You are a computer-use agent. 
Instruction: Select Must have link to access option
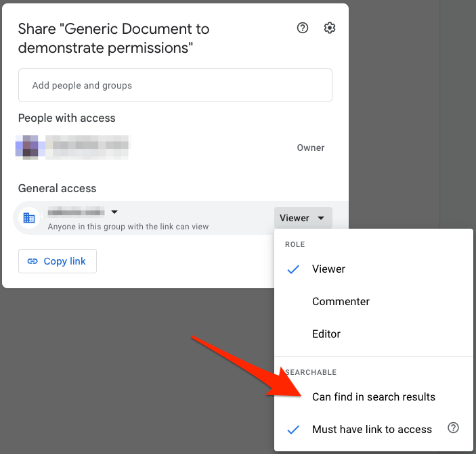(x=372, y=430)
